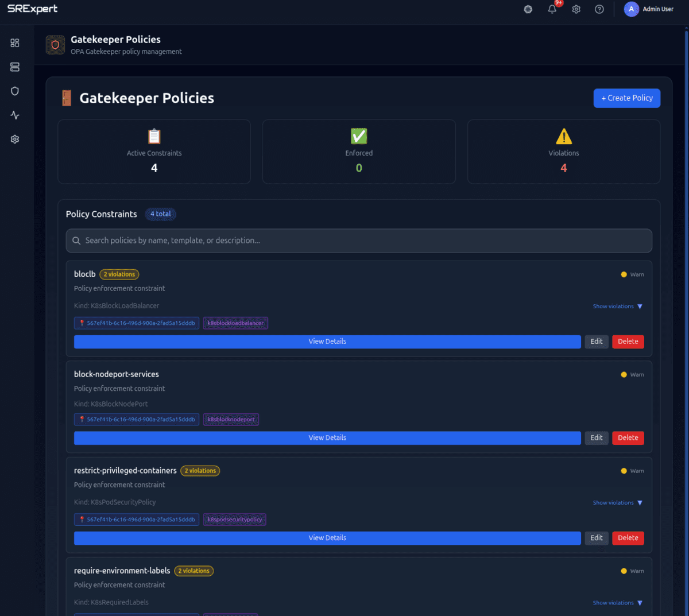Delete the restrict-privileged-containers policy
The image size is (689, 616).
tap(628, 538)
